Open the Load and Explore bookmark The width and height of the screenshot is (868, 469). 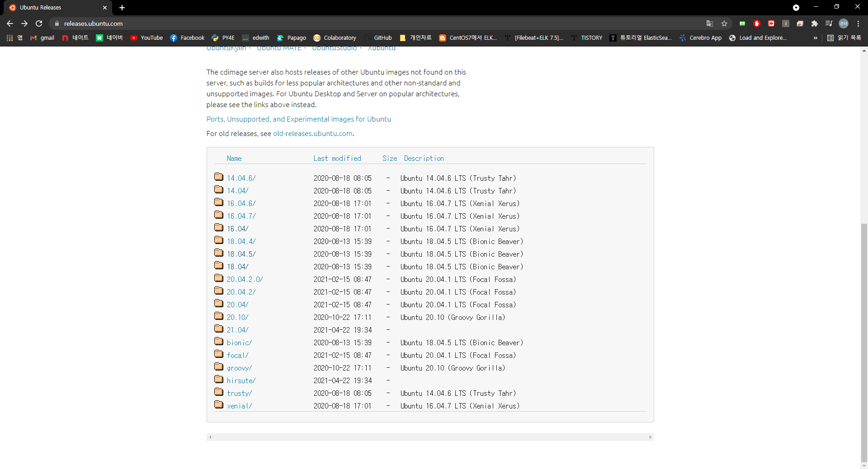[x=758, y=38]
